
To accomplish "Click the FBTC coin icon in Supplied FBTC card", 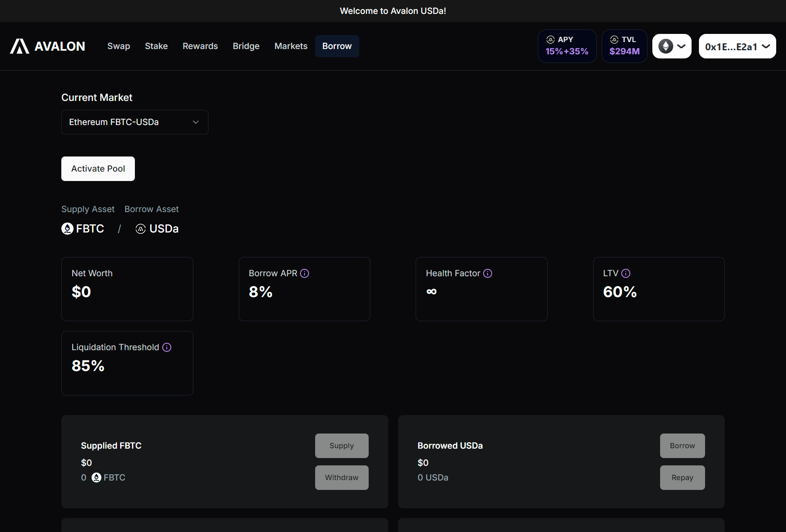I will [x=96, y=477].
